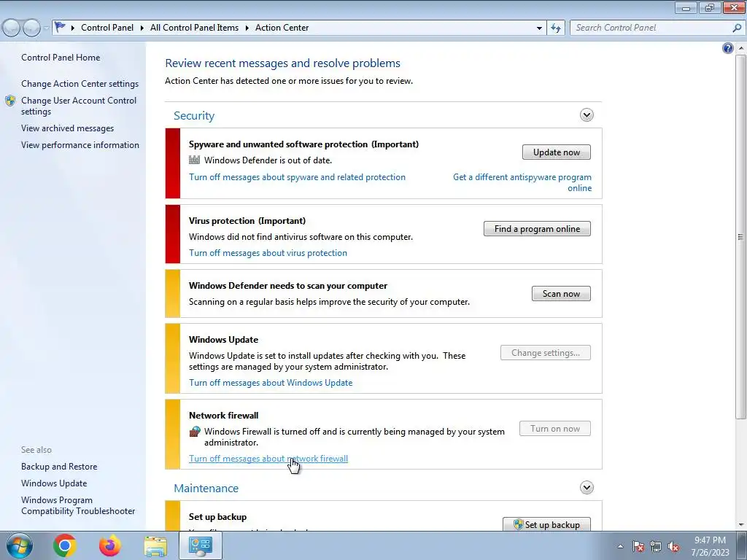Click the Action Center flag icon in address bar
The image size is (747, 560).
(x=60, y=27)
